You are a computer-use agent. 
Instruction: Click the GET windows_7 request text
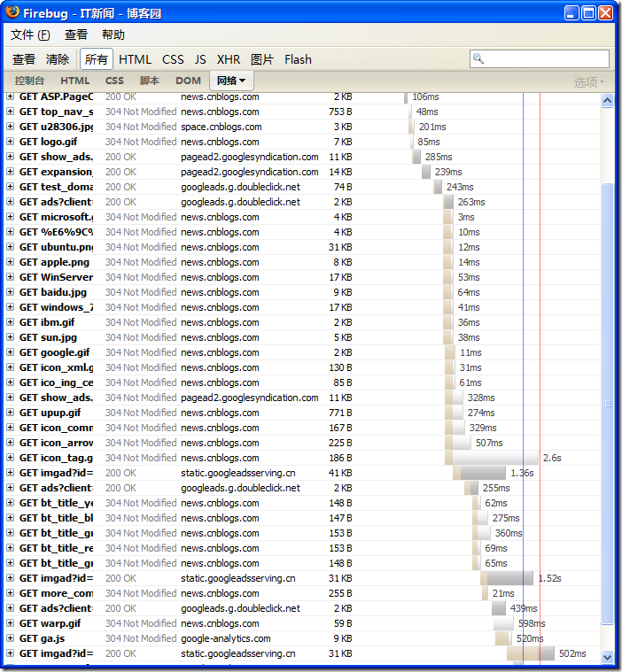(x=56, y=307)
